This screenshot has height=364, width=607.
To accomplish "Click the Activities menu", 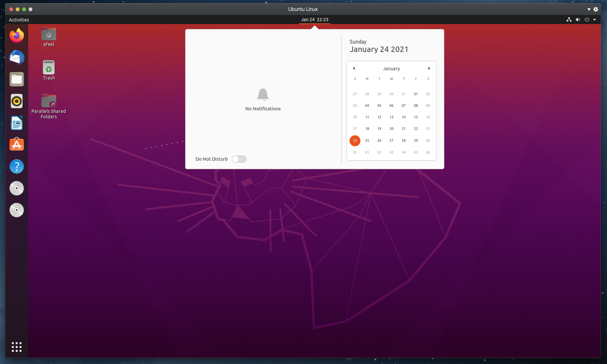I will [19, 20].
